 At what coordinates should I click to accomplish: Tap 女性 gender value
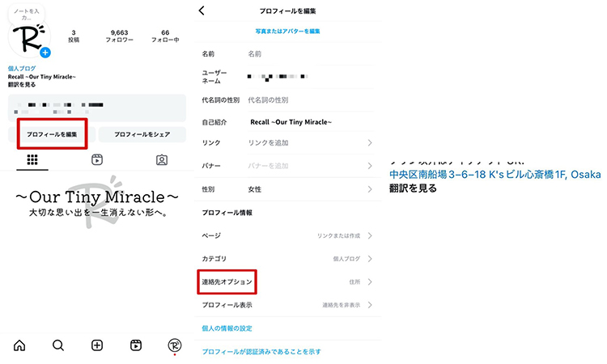pyautogui.click(x=255, y=189)
